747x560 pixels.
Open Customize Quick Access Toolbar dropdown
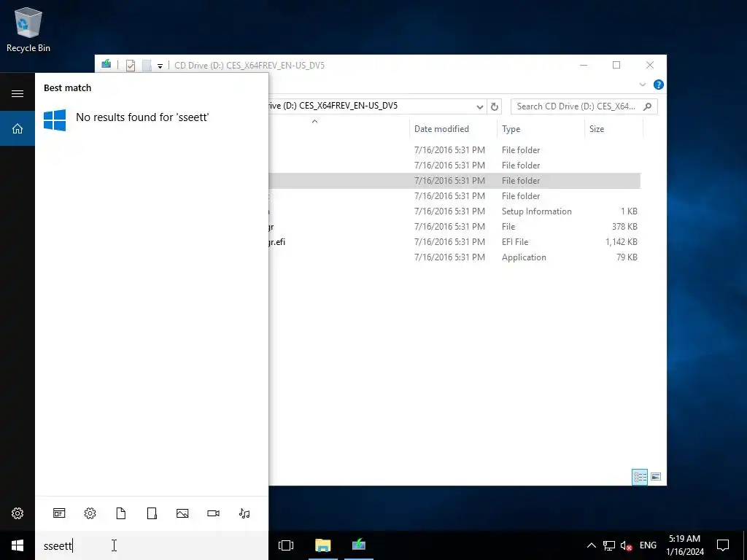(x=160, y=66)
